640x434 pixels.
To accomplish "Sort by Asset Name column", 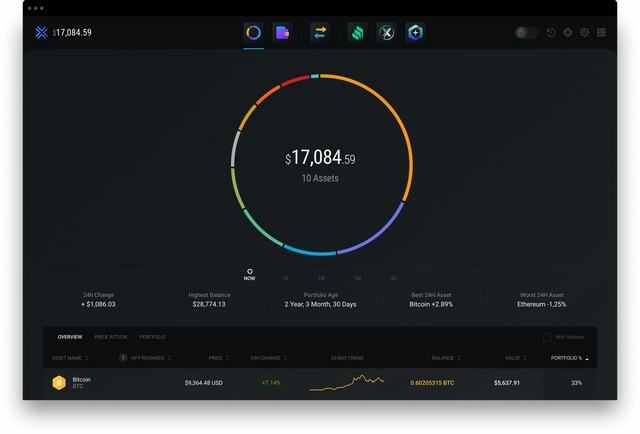I will click(x=69, y=358).
